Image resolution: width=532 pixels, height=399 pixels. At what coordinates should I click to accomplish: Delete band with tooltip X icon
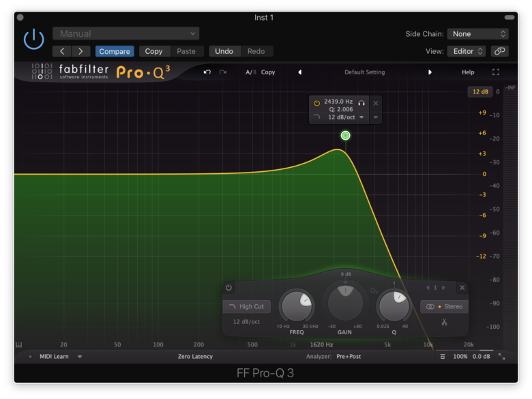click(376, 103)
